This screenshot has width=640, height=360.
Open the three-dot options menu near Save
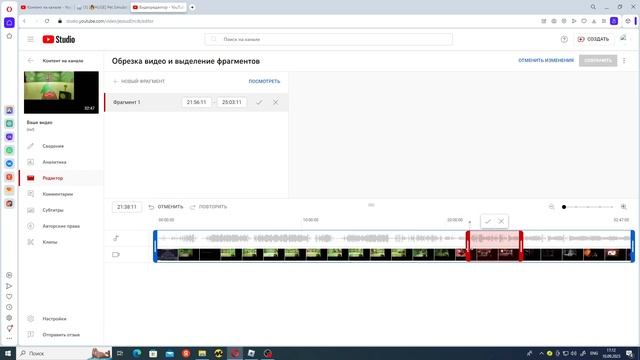[624, 61]
